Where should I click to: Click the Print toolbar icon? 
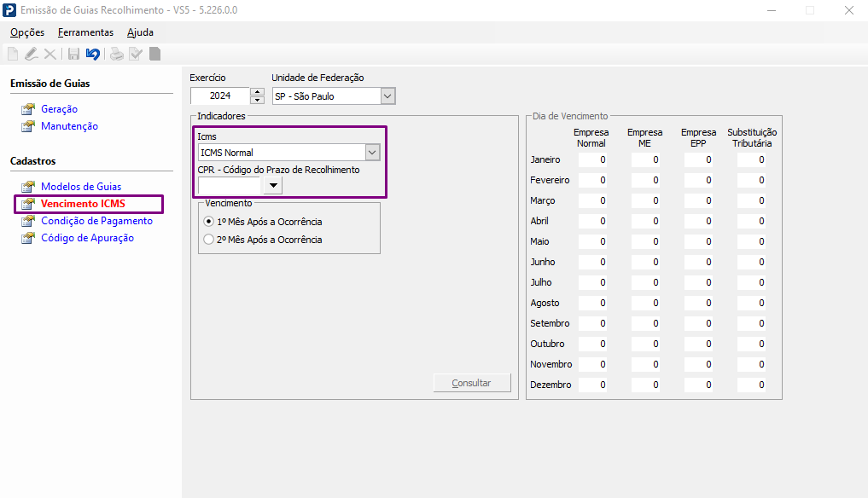[x=117, y=54]
